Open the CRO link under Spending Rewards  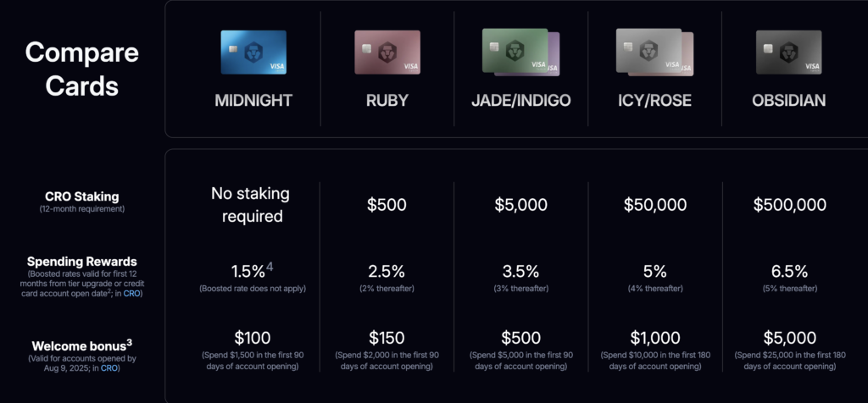click(133, 295)
